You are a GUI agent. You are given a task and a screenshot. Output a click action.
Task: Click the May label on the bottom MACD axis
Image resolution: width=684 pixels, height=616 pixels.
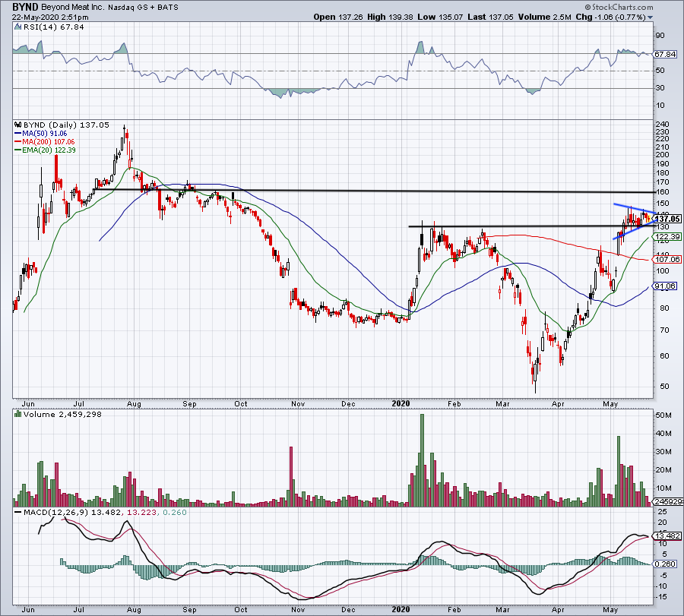coord(610,609)
